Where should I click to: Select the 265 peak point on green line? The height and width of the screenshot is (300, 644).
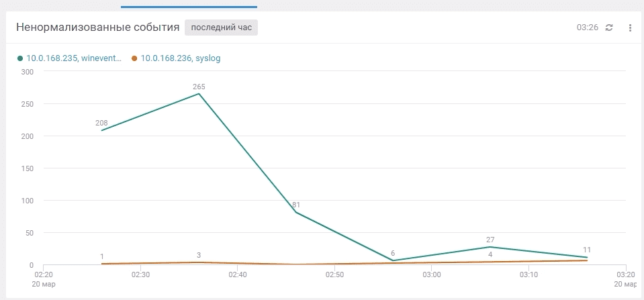[x=199, y=94]
